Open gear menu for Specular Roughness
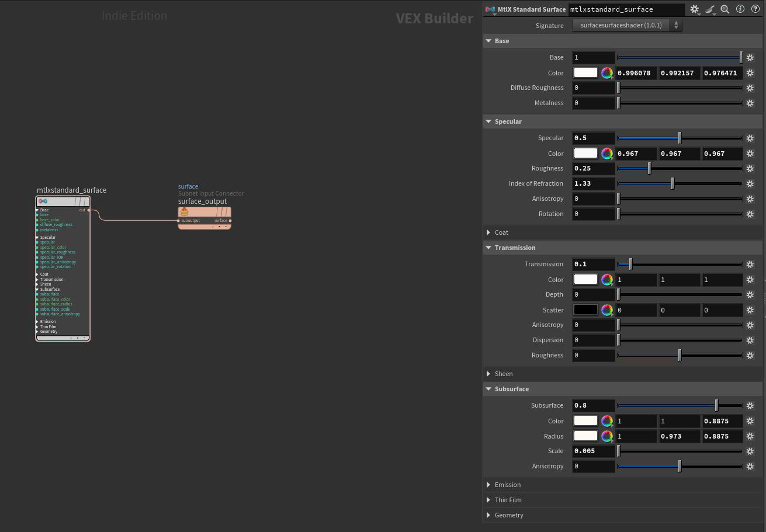The height and width of the screenshot is (532, 766). coord(750,169)
